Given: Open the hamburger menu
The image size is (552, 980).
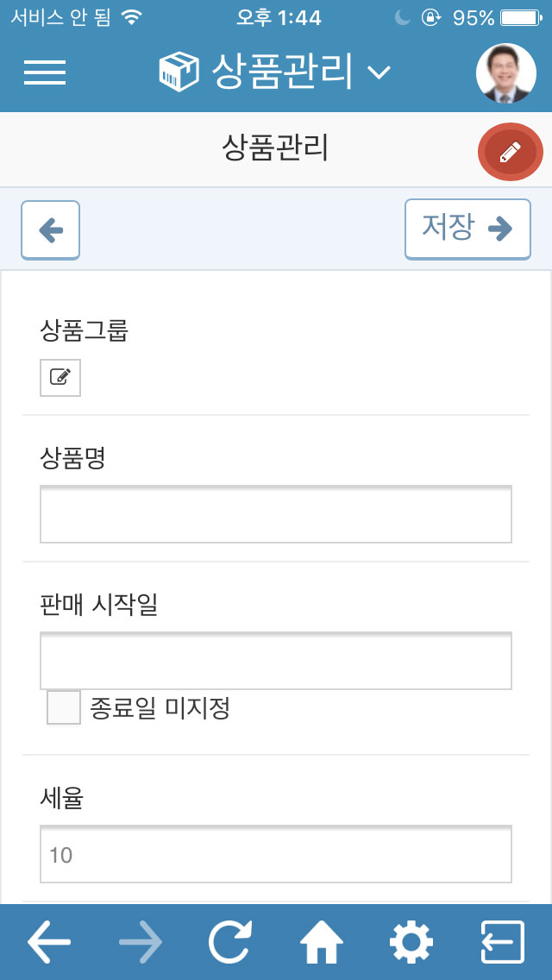Looking at the screenshot, I should point(45,72).
